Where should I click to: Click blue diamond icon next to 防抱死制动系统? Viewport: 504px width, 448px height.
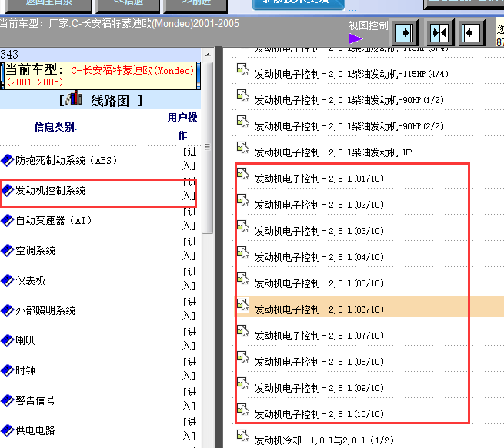[x=7, y=160]
